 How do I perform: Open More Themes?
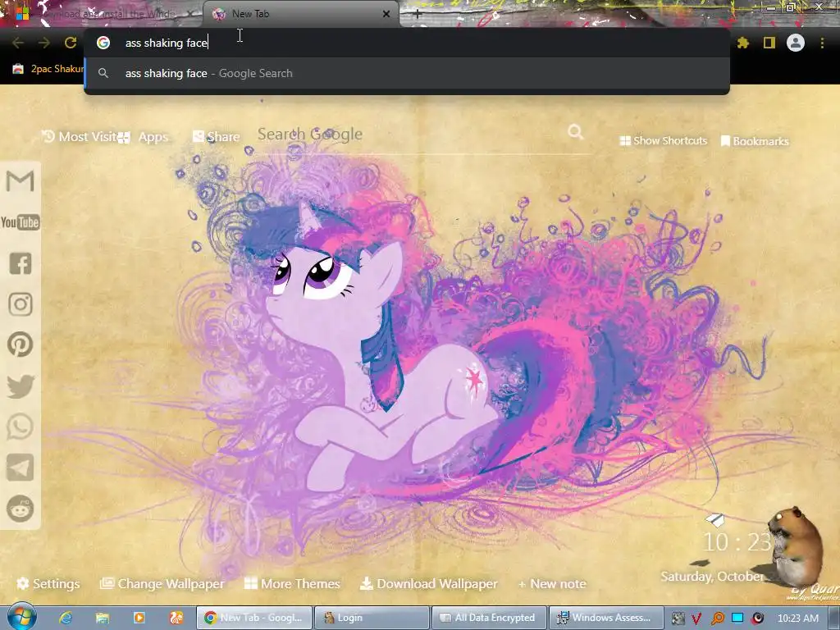pyautogui.click(x=292, y=584)
